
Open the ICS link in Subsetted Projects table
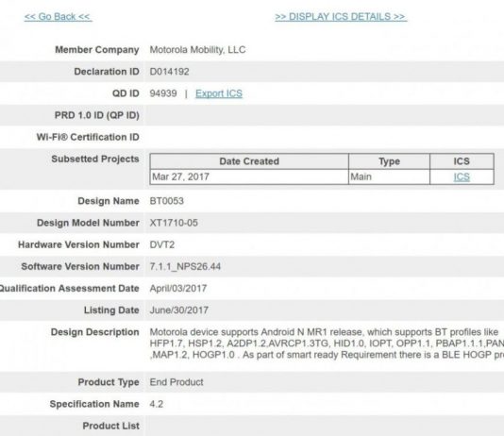pyautogui.click(x=462, y=176)
